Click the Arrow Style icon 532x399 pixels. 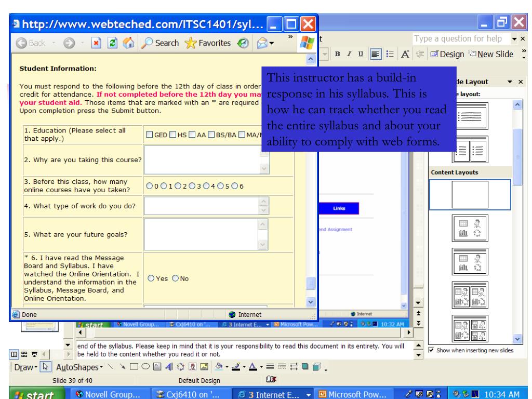294,366
